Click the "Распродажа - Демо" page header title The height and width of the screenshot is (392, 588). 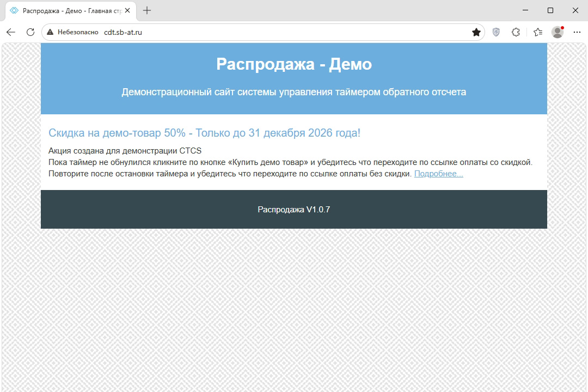294,64
